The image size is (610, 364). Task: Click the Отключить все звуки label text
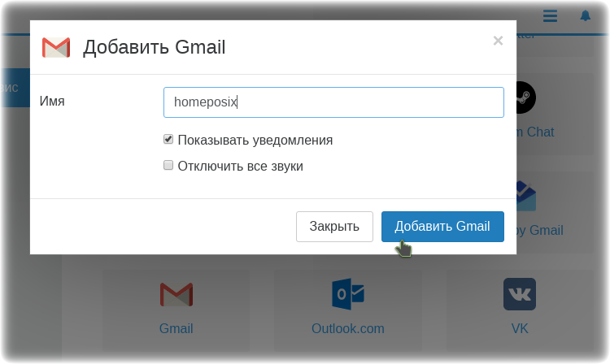tap(241, 166)
